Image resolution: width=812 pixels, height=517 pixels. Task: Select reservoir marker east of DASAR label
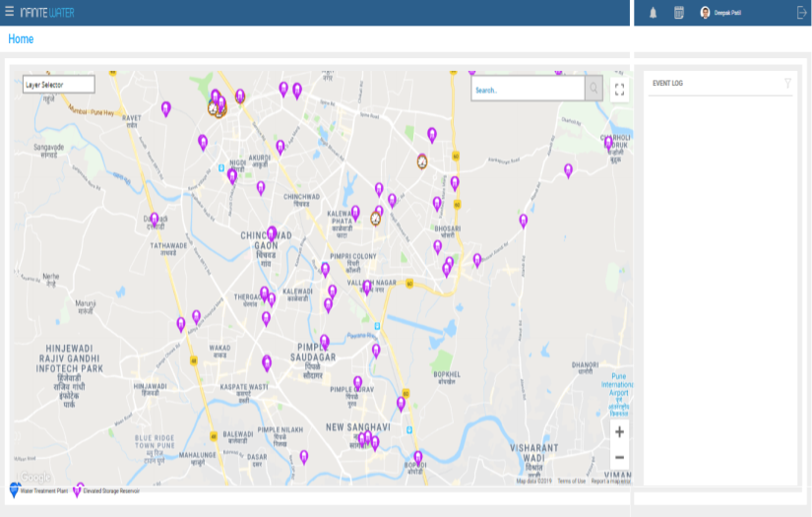click(x=304, y=457)
